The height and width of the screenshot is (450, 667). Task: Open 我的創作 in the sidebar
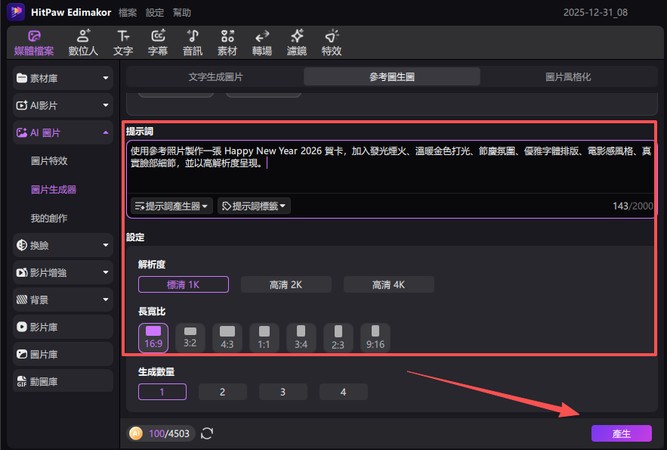pyautogui.click(x=49, y=218)
